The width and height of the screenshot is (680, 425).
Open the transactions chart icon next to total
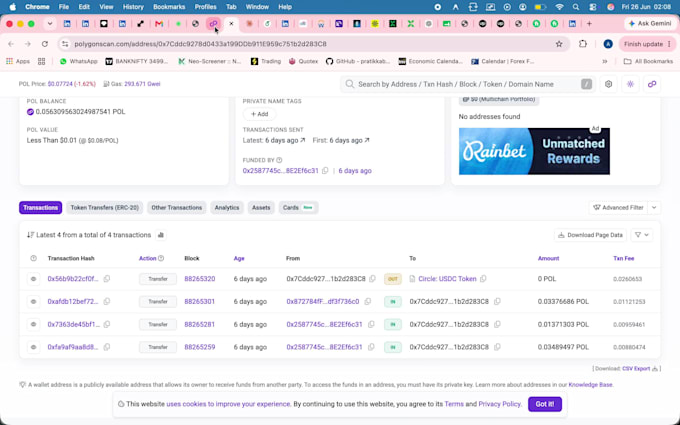click(x=161, y=235)
